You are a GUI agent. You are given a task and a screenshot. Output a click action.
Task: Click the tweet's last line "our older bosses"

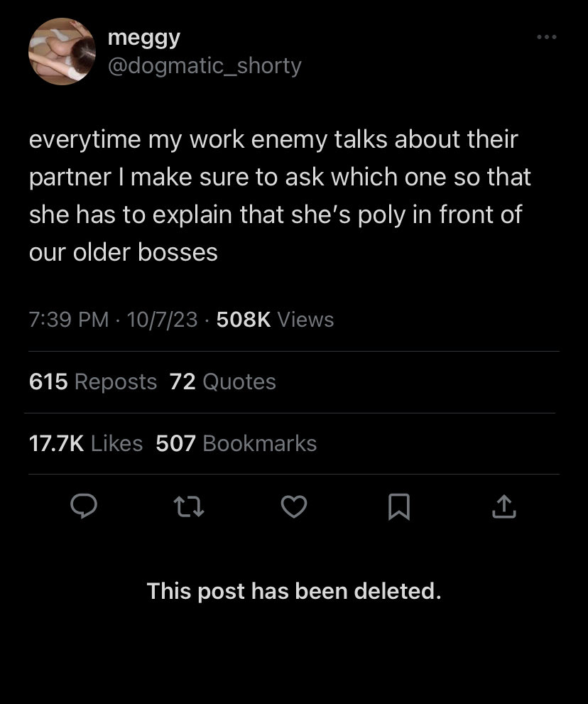point(124,252)
